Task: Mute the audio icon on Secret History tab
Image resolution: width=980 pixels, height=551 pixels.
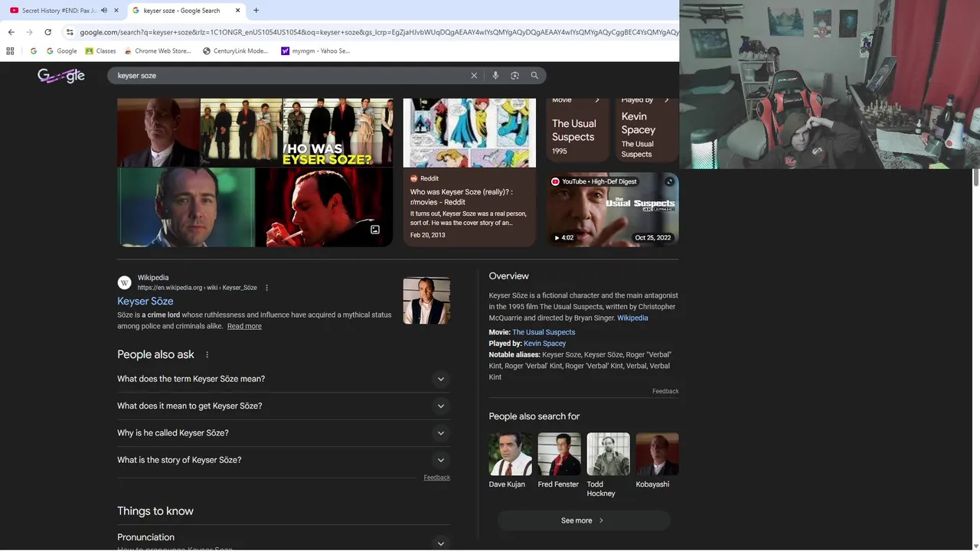Action: pos(104,11)
